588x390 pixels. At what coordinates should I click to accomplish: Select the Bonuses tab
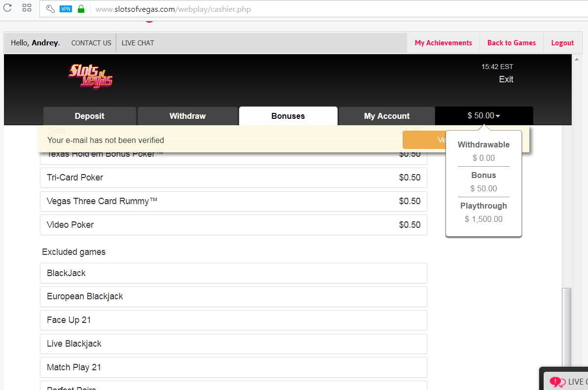[x=288, y=116]
